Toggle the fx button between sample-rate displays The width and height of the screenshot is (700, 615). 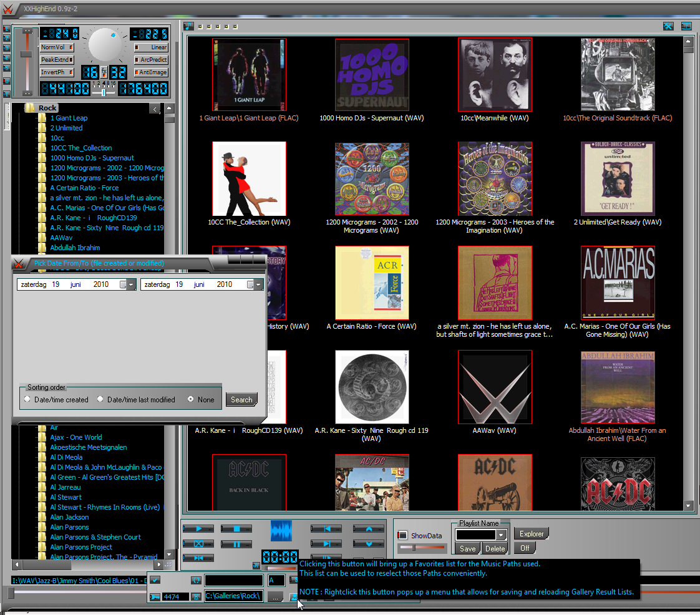104,72
